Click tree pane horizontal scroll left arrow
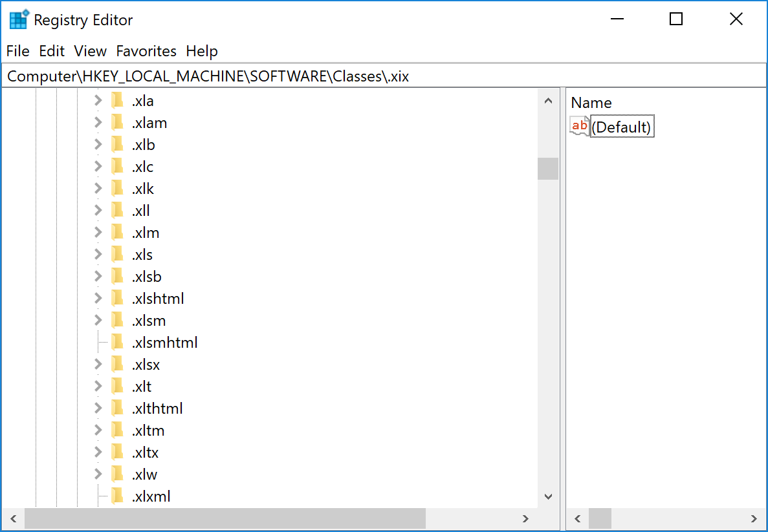This screenshot has width=768, height=532. (13, 519)
